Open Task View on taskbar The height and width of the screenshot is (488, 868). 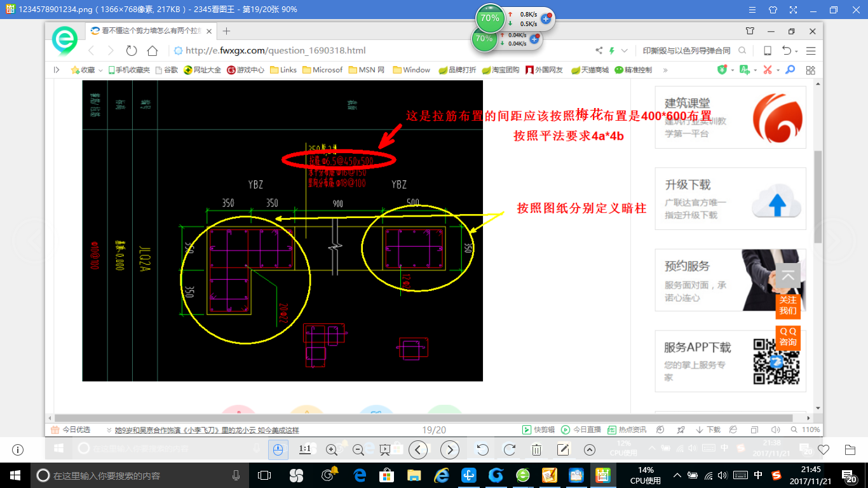coord(264,475)
